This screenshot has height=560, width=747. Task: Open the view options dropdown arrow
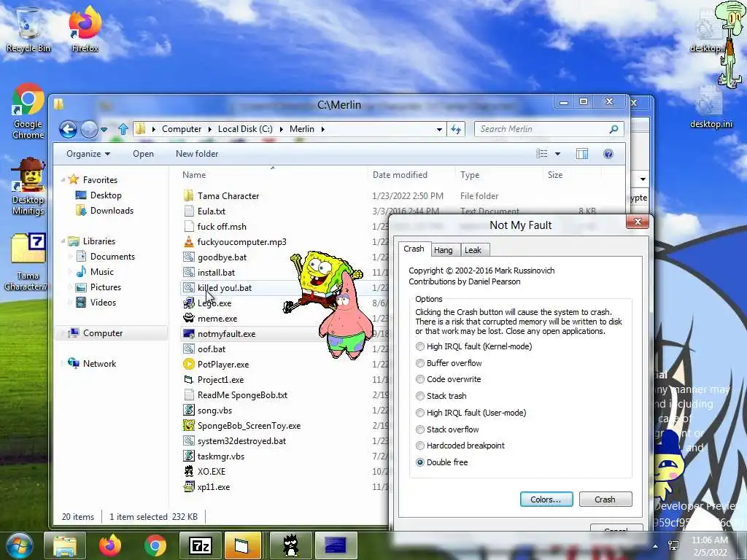pos(557,154)
